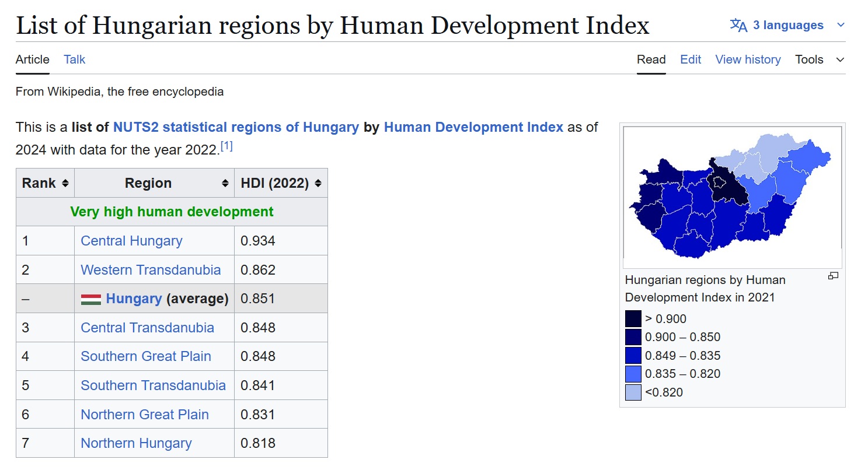This screenshot has height=470, width=868.
Task: Select the 0.862 HDI value cell
Action: 281,270
